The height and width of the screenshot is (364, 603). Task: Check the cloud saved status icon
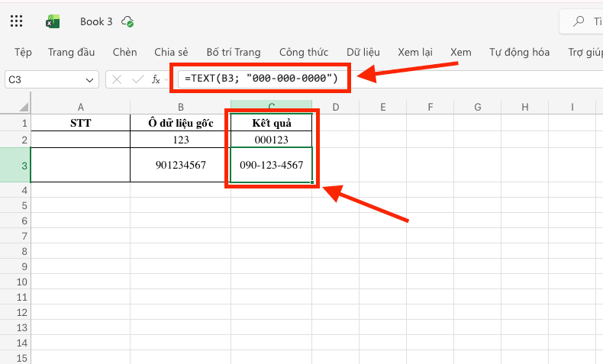tap(127, 21)
